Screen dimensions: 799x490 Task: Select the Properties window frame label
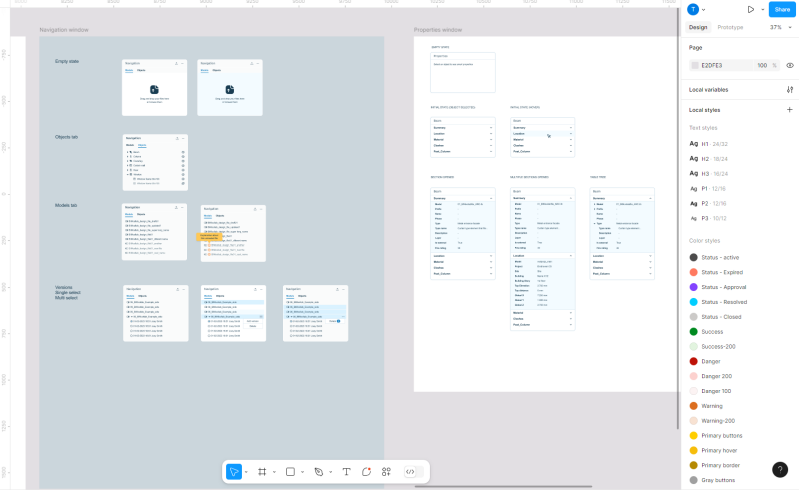click(438, 30)
